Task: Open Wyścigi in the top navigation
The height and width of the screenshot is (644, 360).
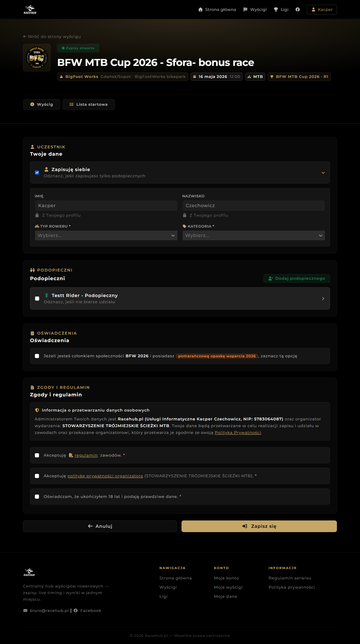Action: [255, 10]
